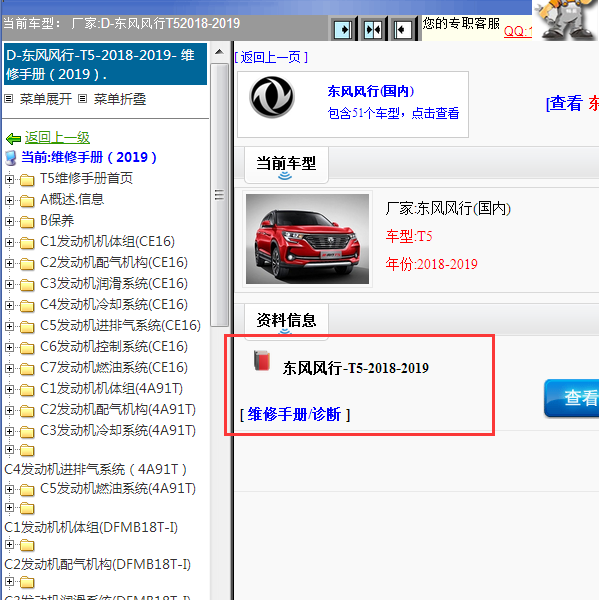Open 维修手册/诊断 link
This screenshot has height=600, width=599.
[x=294, y=414]
